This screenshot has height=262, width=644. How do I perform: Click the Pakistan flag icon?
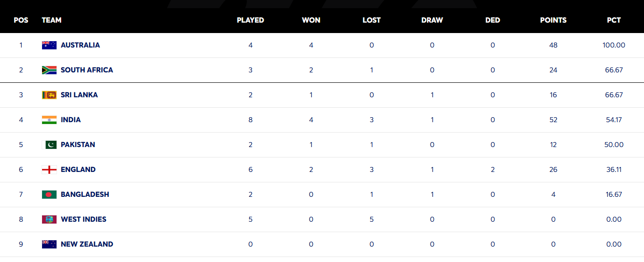coord(49,145)
